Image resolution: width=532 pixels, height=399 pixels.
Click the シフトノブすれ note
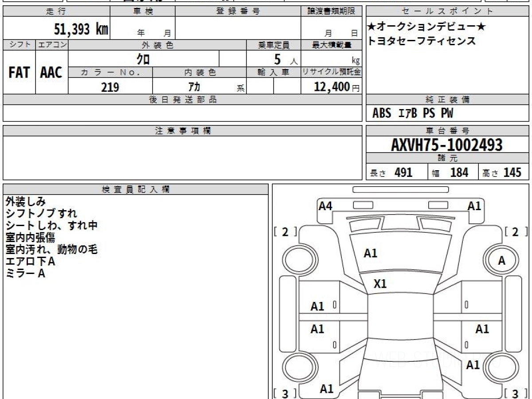pyautogui.click(x=41, y=213)
